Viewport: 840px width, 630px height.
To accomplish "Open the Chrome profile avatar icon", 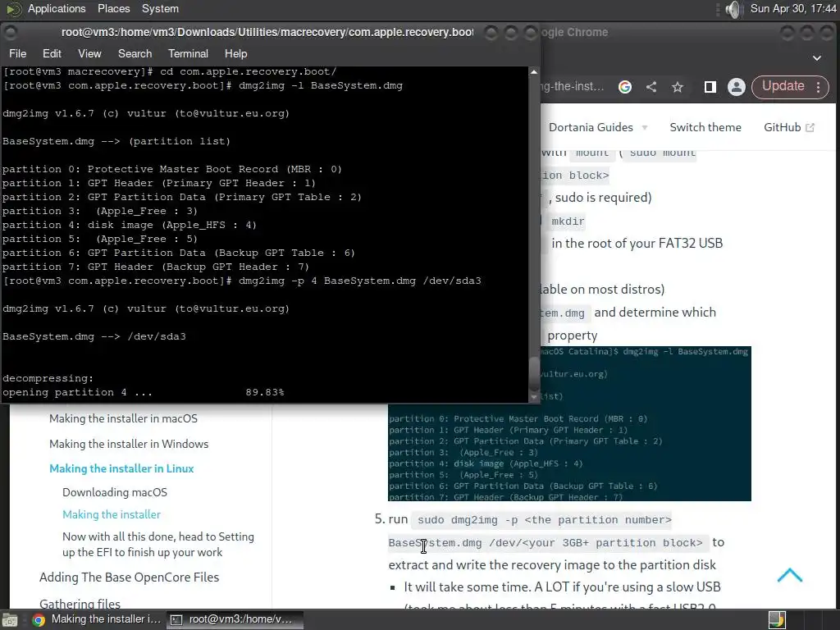I will pyautogui.click(x=737, y=87).
